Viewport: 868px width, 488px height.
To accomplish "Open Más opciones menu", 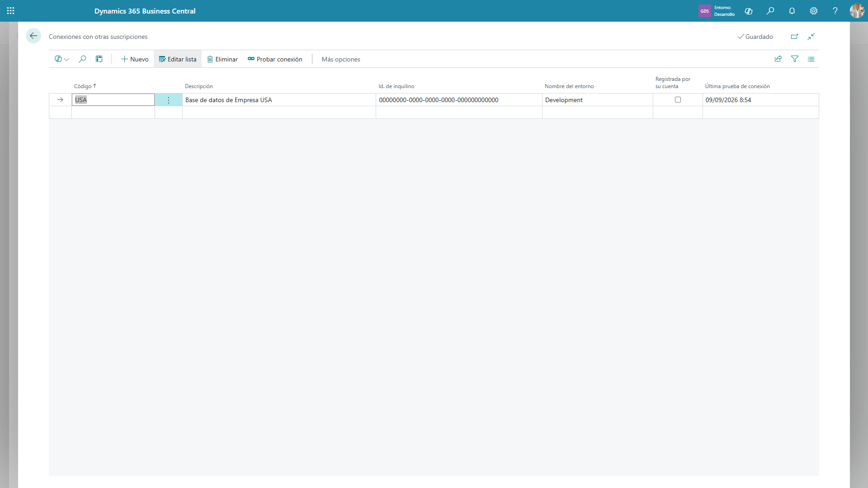I will click(341, 59).
